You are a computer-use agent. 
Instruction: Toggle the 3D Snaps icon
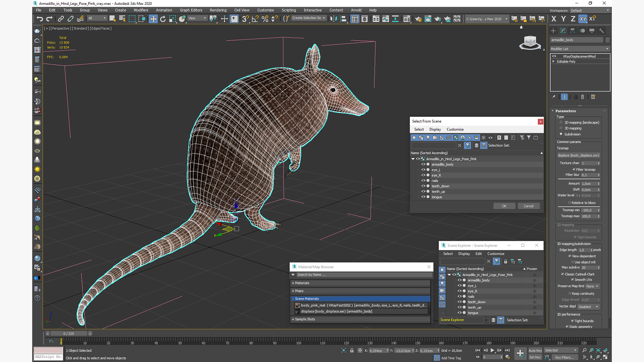(x=246, y=19)
